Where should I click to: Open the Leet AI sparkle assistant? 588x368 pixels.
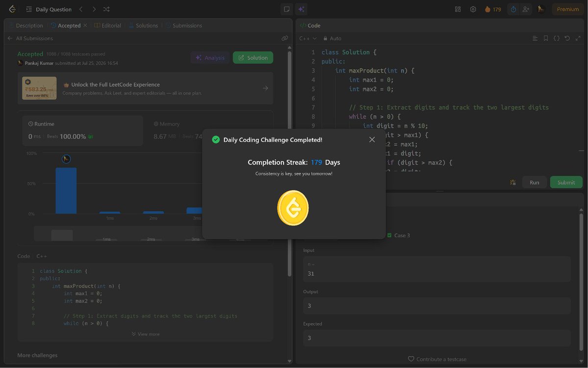coord(301,9)
